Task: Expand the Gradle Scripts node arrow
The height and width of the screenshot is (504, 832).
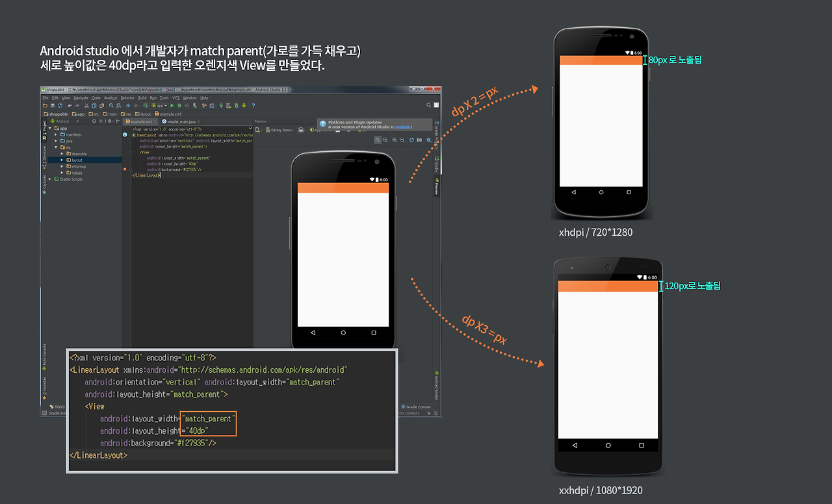Action: (x=51, y=179)
